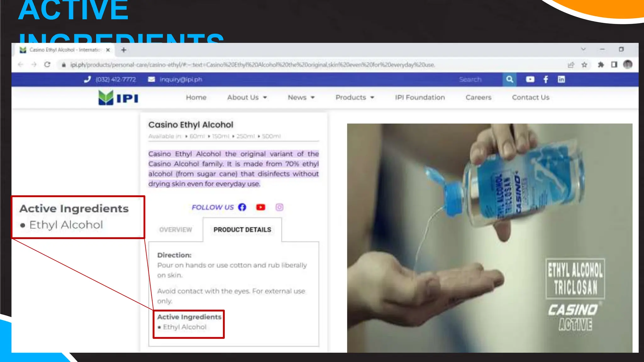Click the magnifier search button

[510, 80]
